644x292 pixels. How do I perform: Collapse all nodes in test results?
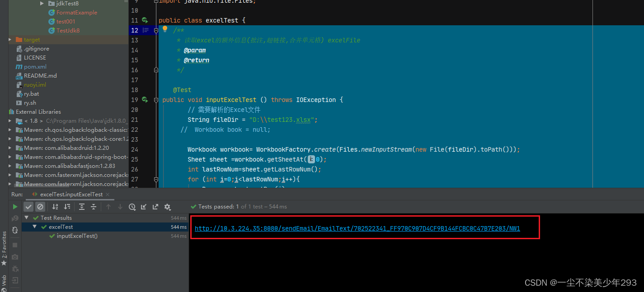pyautogui.click(x=94, y=206)
